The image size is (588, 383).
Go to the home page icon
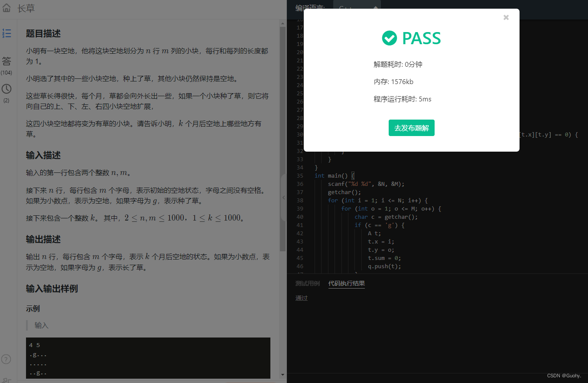pos(6,8)
